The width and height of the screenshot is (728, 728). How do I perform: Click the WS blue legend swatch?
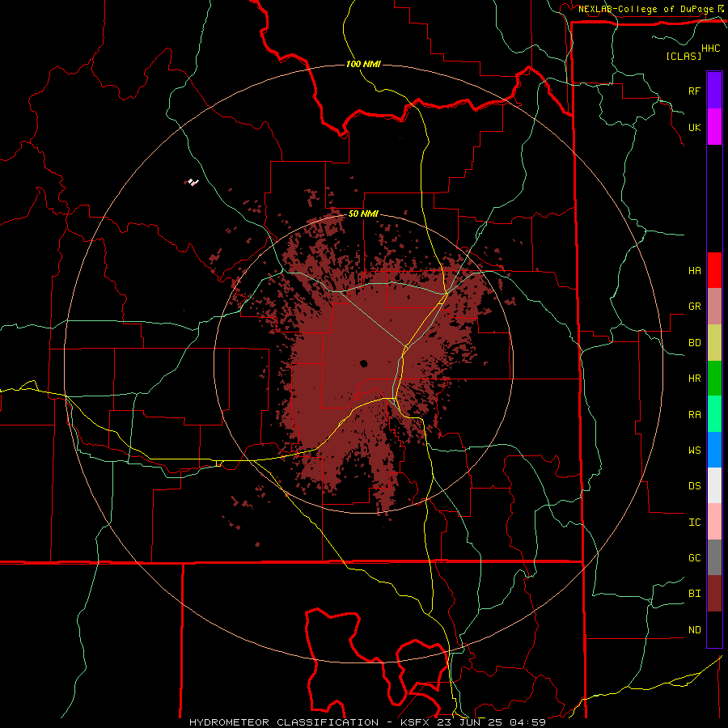click(x=714, y=450)
